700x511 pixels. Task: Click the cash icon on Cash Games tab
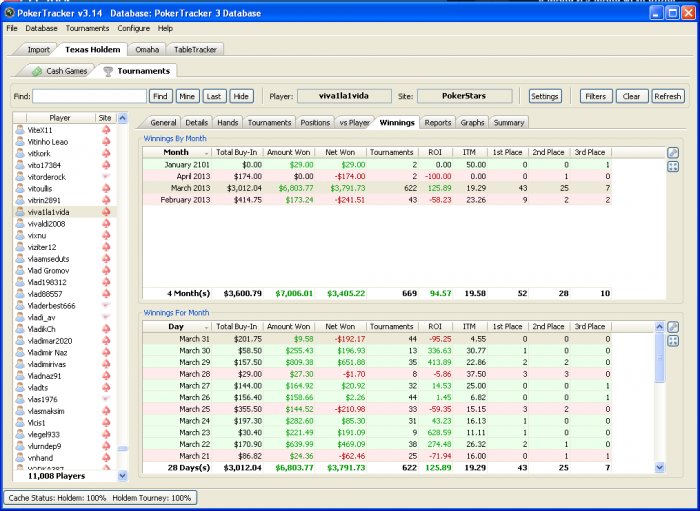click(37, 71)
